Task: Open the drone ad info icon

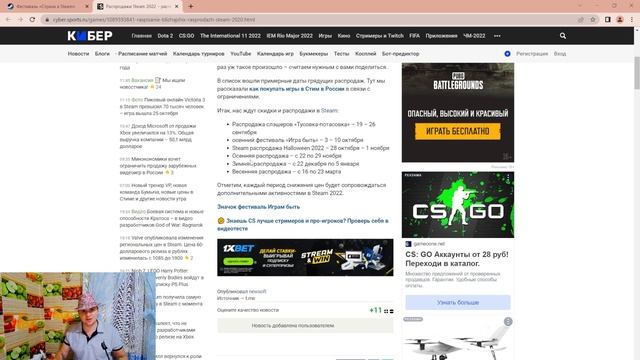Action: pyautogui.click(x=508, y=322)
